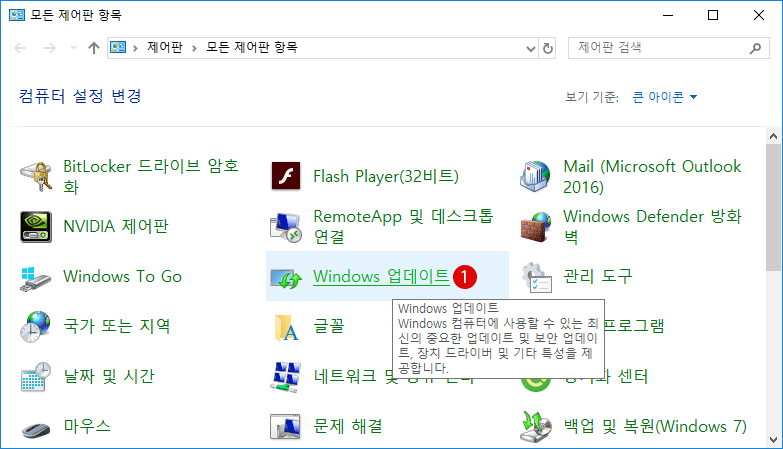783x449 pixels.
Task: Go back with the back arrow
Action: point(20,48)
